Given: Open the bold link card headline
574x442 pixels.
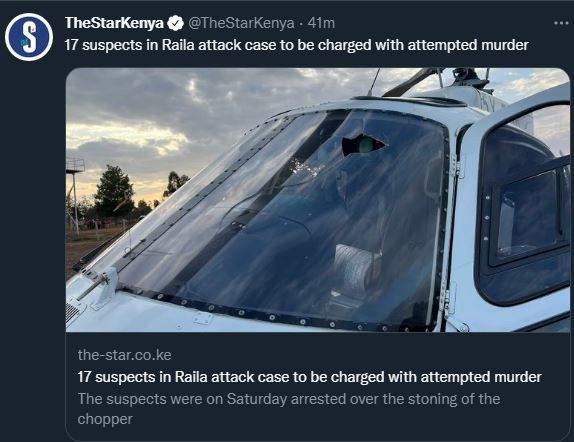Looking at the screenshot, I should click(309, 377).
